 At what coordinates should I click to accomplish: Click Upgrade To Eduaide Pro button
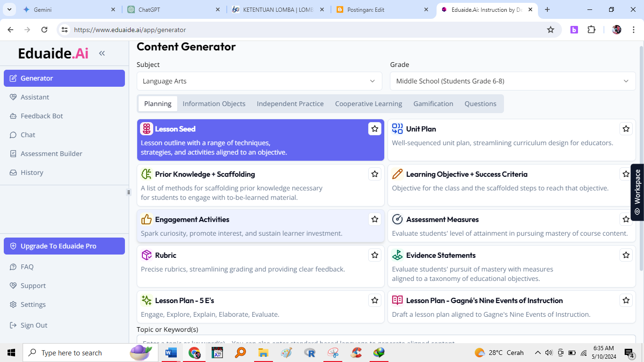64,246
